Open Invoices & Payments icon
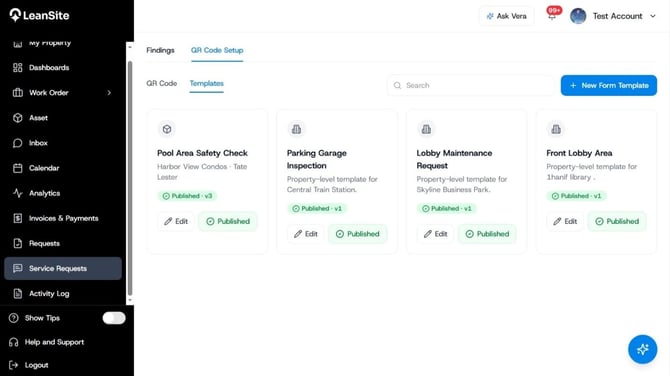This screenshot has height=376, width=670. tap(18, 218)
